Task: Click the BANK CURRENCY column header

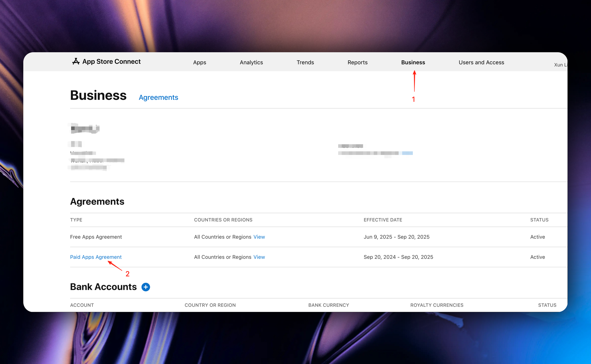Action: 329,305
